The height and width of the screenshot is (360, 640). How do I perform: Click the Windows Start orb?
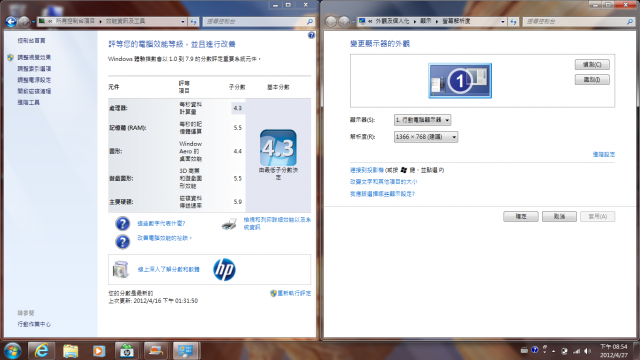point(12,351)
